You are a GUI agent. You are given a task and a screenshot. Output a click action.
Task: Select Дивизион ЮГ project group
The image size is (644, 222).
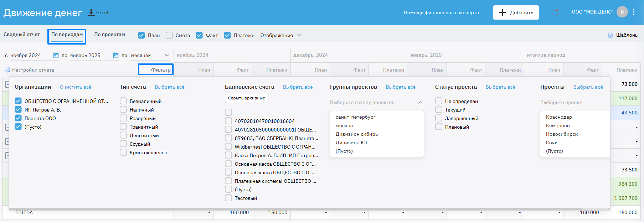352,143
